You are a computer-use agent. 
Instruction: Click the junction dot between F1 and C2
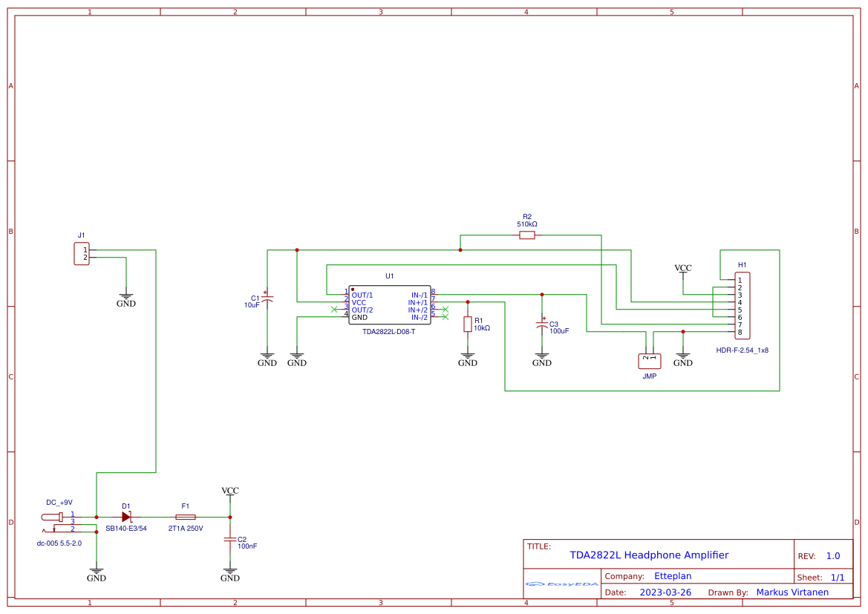pyautogui.click(x=230, y=517)
